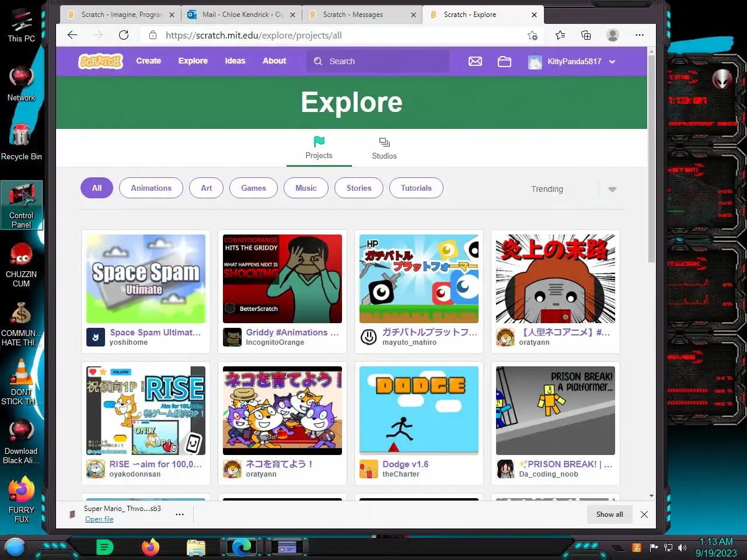
Task: Click volume speaker tray icon
Action: [x=682, y=548]
